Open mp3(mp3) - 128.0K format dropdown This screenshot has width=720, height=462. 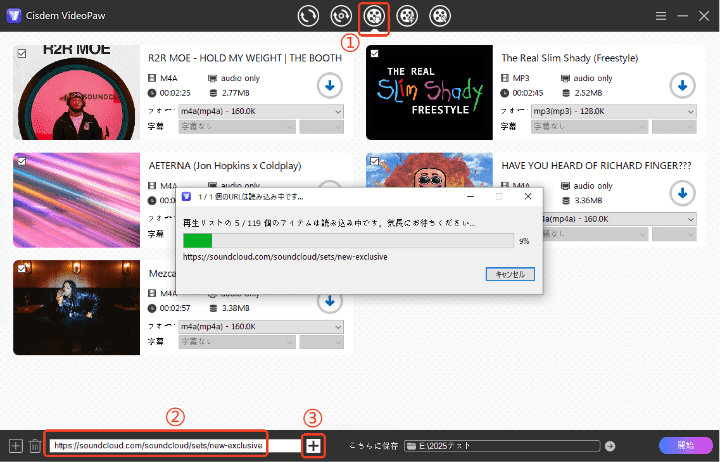[x=612, y=111]
